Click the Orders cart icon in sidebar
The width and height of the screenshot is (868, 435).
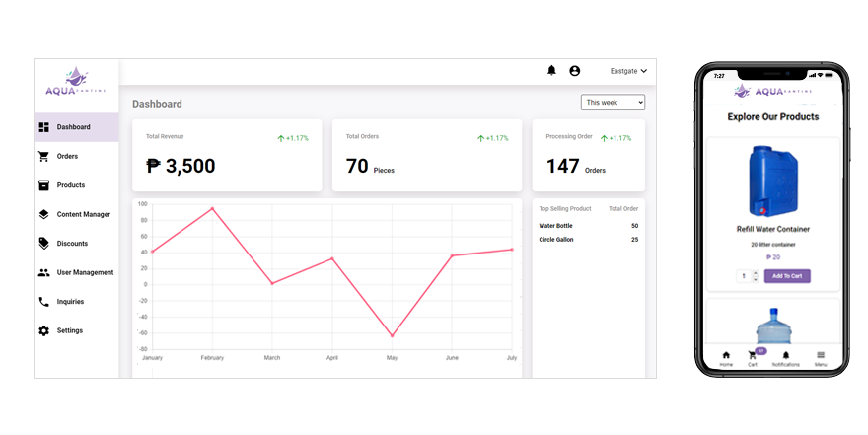click(43, 156)
